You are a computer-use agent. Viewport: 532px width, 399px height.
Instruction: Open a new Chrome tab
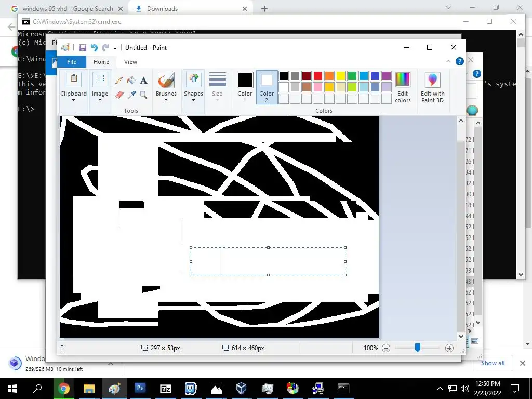click(264, 9)
